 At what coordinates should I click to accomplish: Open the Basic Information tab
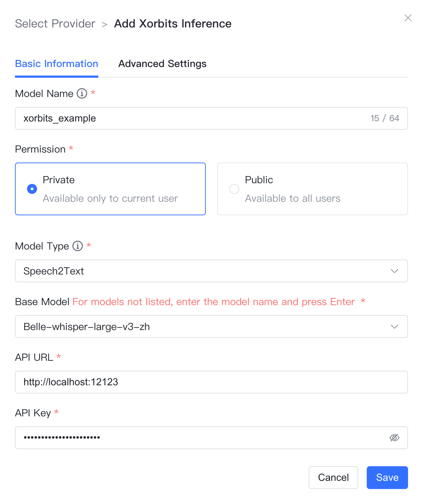57,64
